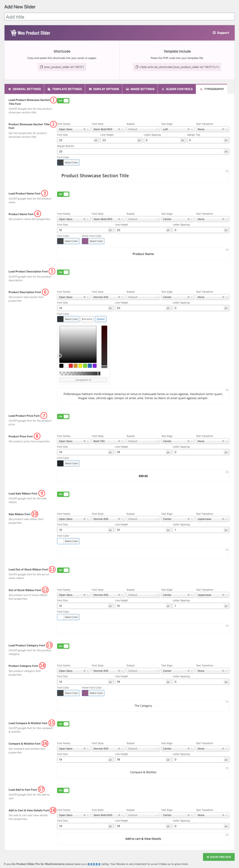This screenshot has height=868, width=239.
Task: Click the copy icon beside the PHP template code
Action: pyautogui.click(x=137, y=67)
